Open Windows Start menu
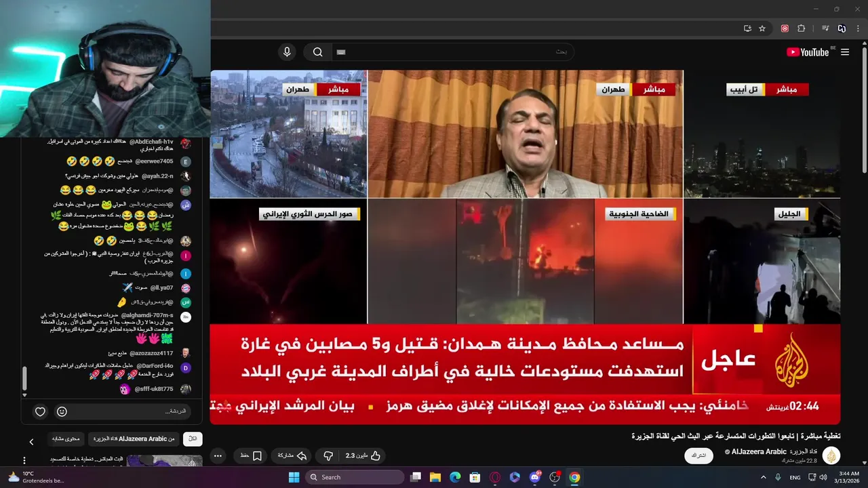The image size is (868, 488). pyautogui.click(x=294, y=477)
